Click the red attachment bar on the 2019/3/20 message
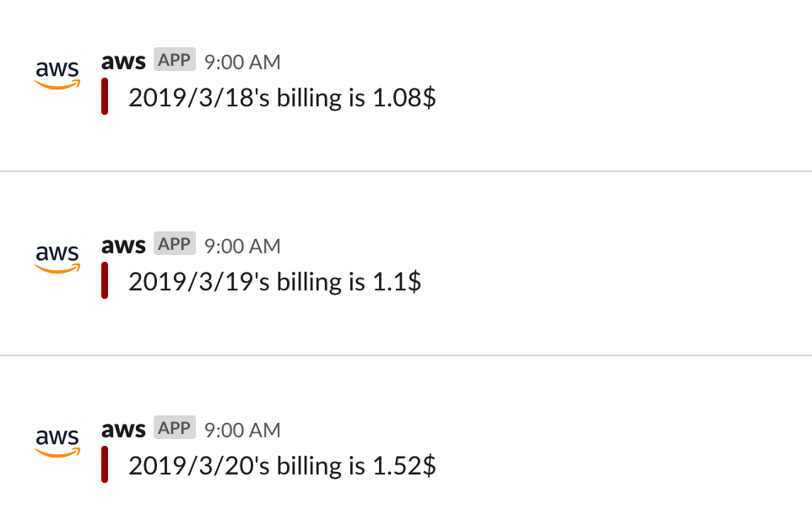The width and height of the screenshot is (812, 515). [105, 464]
